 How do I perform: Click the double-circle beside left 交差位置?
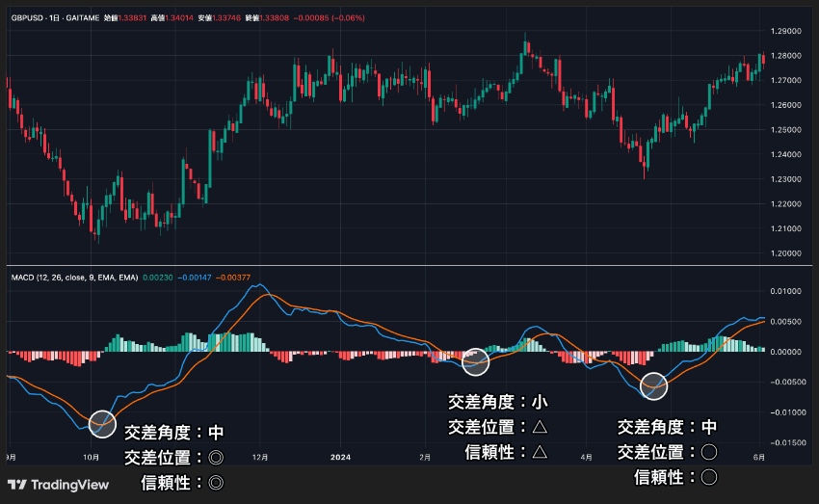(216, 458)
